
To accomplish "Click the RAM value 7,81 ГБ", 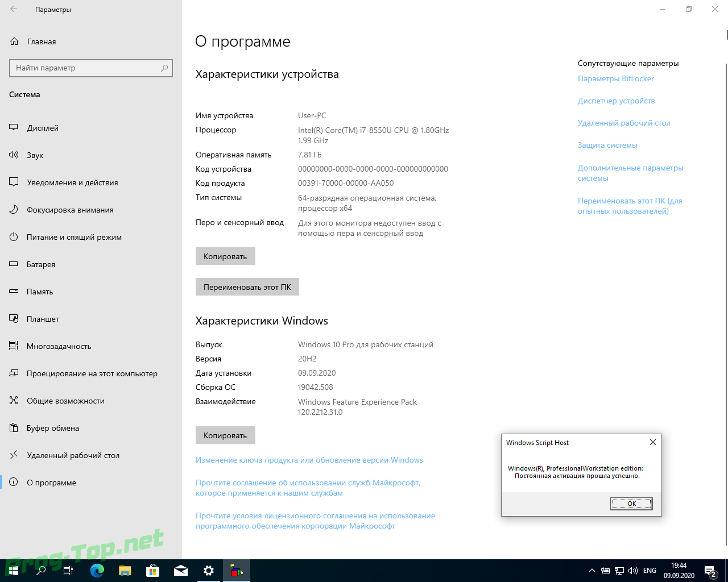I will 310,155.
